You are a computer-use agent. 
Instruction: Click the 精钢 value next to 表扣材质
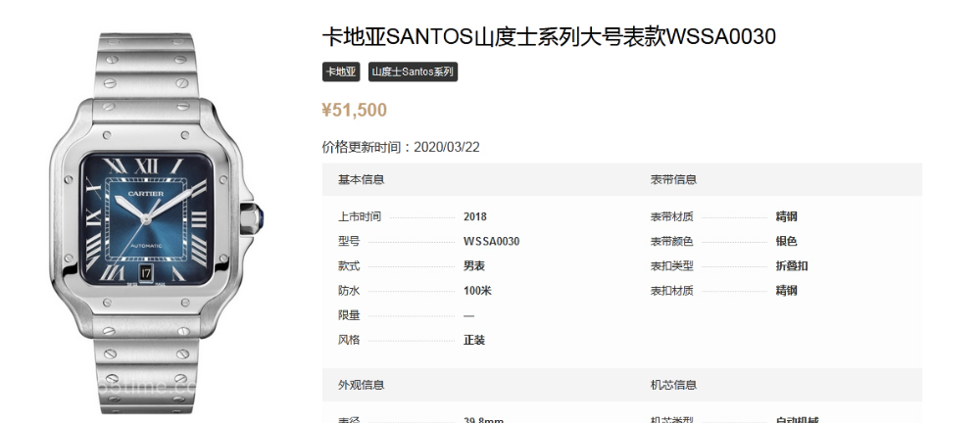786,291
